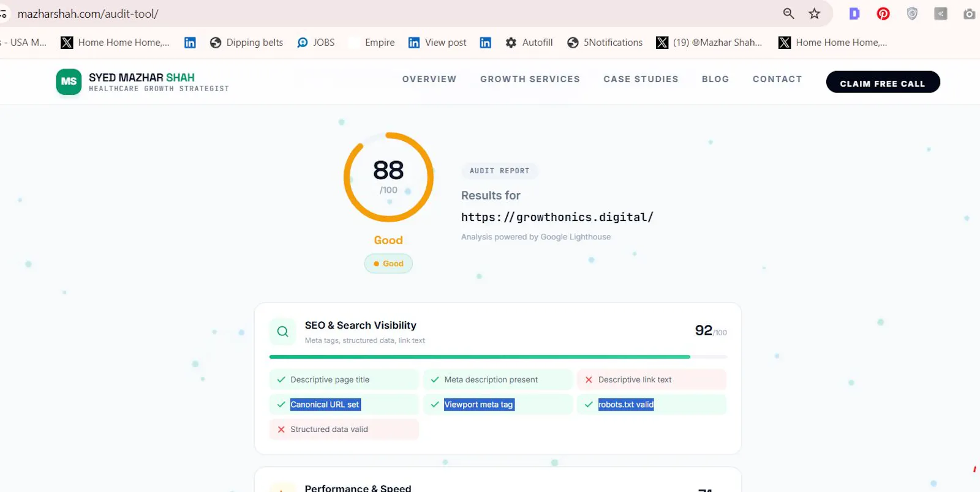Open the Overview nav item
The height and width of the screenshot is (492, 980).
click(429, 79)
